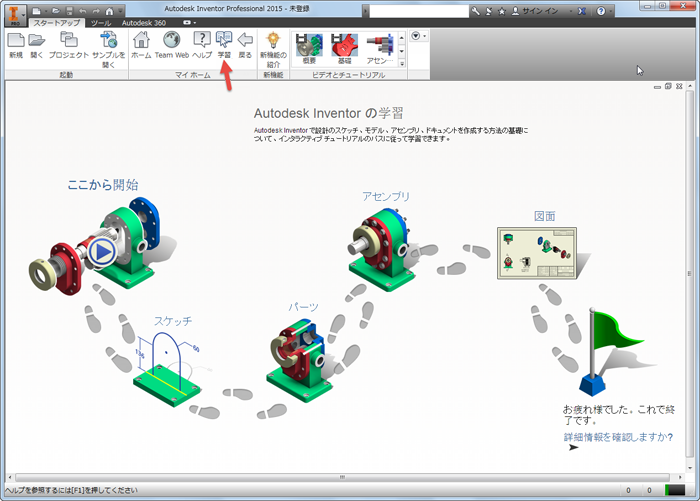Create a new file with 新規
This screenshot has height=501, width=700.
pyautogui.click(x=16, y=45)
